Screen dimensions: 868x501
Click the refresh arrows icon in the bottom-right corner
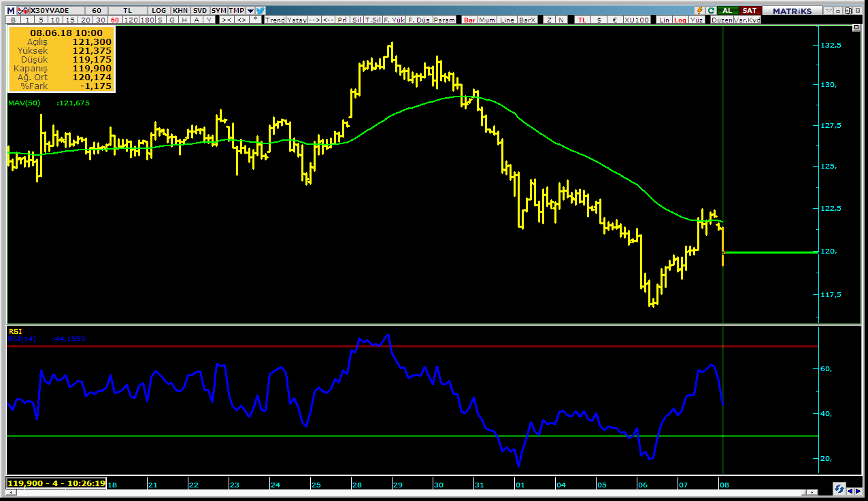click(839, 489)
